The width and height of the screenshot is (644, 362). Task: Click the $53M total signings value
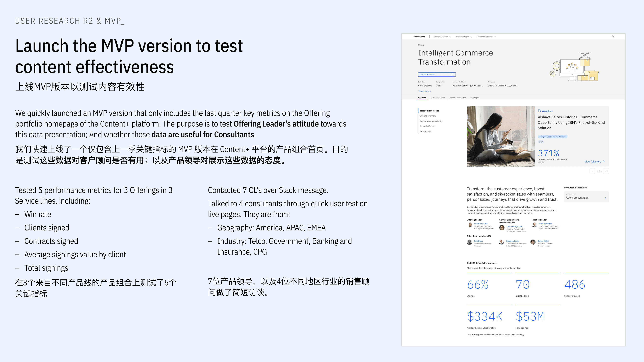click(x=530, y=317)
